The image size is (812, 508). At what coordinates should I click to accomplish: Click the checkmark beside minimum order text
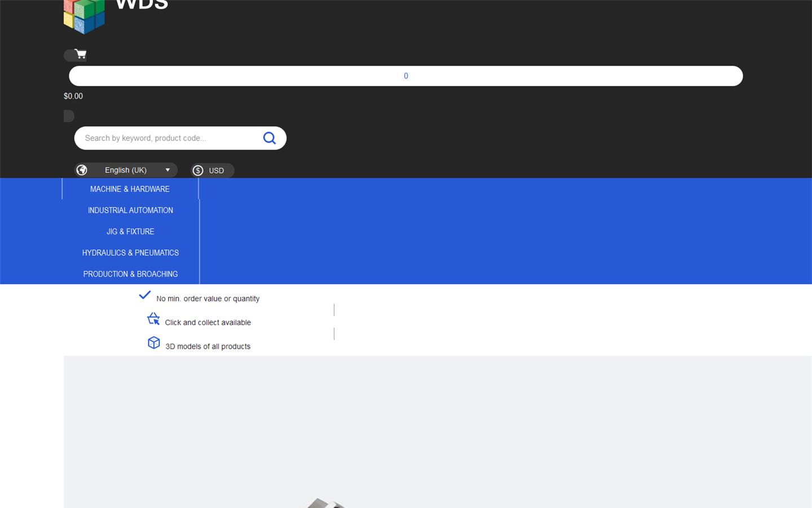144,295
